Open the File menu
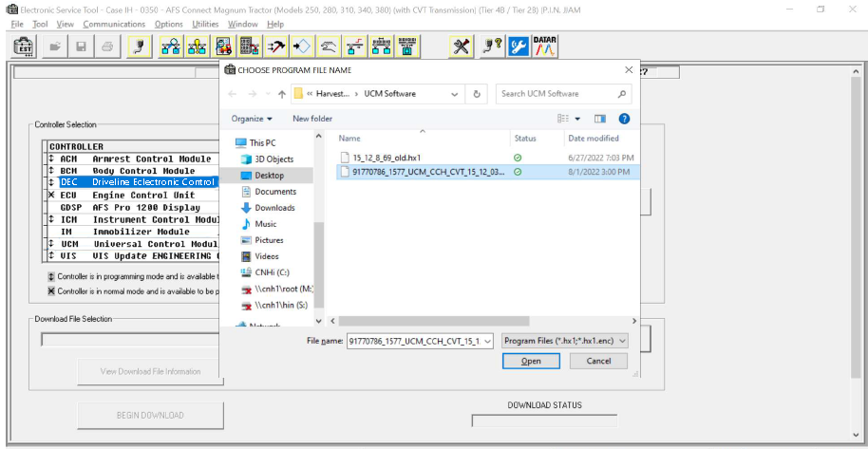This screenshot has height=449, width=868. [x=17, y=24]
